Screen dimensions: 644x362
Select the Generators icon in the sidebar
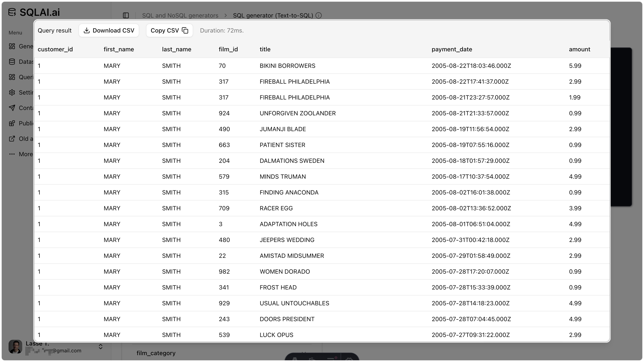pos(12,46)
